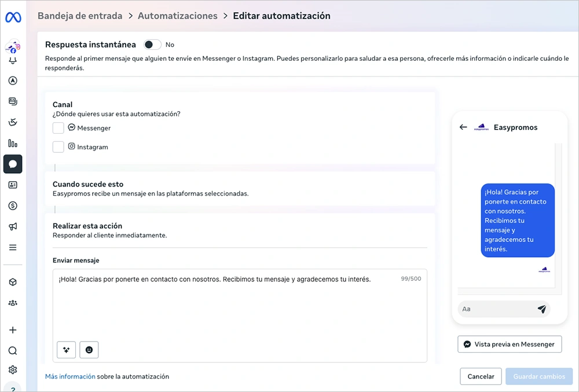Click the back arrow in the Easypromos preview

tap(463, 127)
